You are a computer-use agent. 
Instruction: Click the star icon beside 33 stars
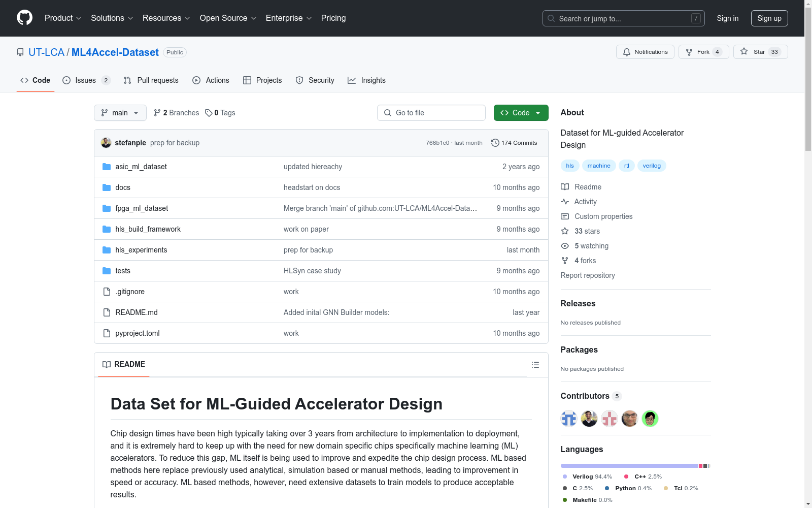tap(565, 231)
